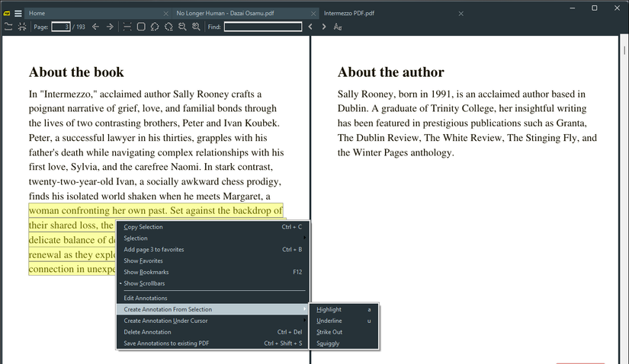Choose Add page 3 to favorites
Image resolution: width=629 pixels, height=364 pixels.
click(x=213, y=249)
